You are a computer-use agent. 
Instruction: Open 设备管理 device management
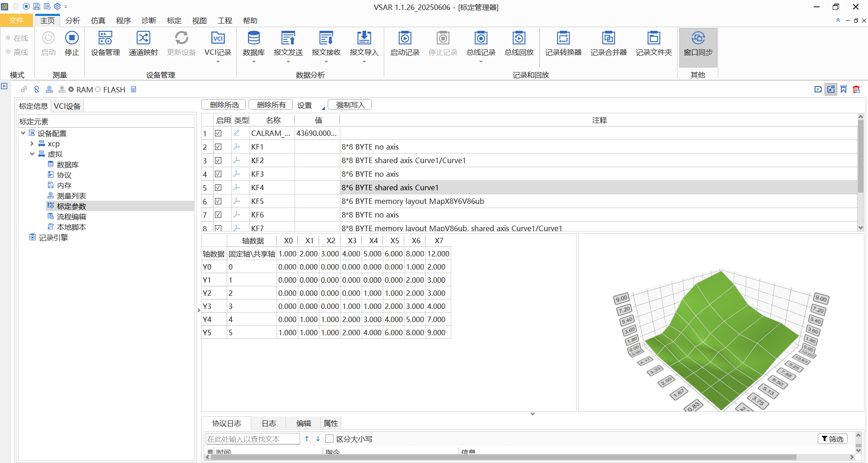(105, 43)
